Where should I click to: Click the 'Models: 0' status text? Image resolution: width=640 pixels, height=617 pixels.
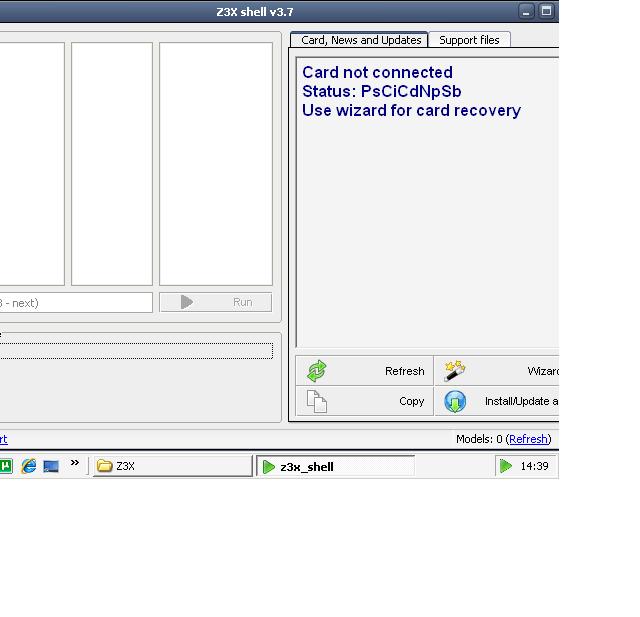(x=479, y=439)
